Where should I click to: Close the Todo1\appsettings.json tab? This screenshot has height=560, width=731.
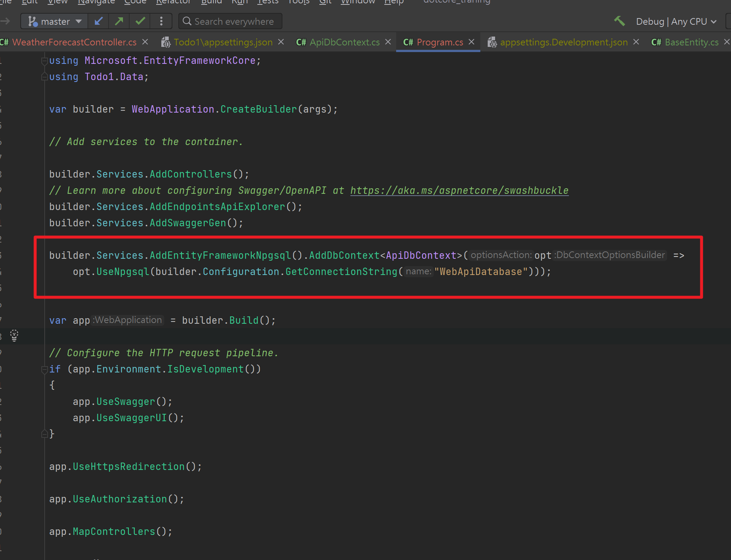(x=281, y=42)
